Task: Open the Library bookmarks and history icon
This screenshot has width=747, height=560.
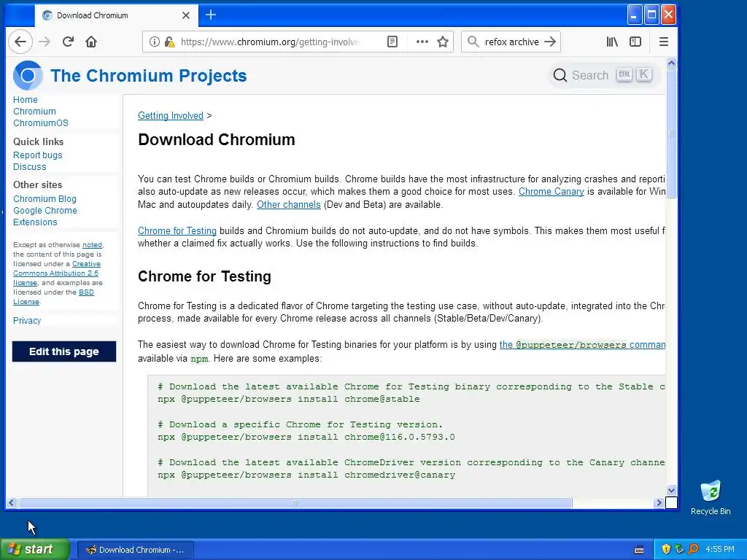Action: [612, 42]
